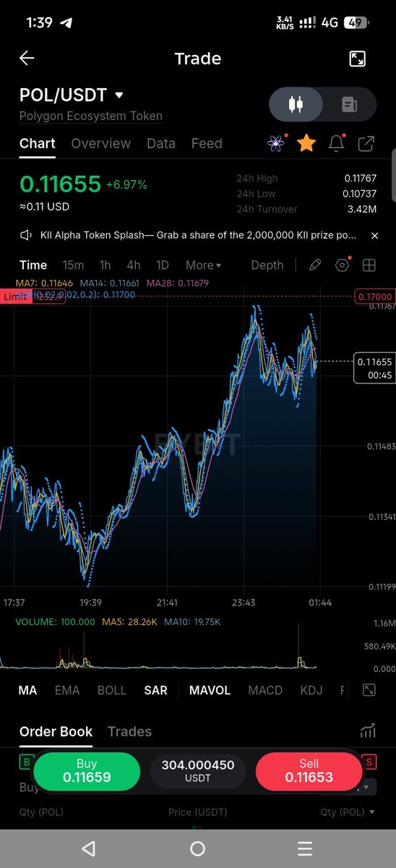Tap the MA5: 28.26K volume legend
The height and width of the screenshot is (868, 396).
(x=129, y=622)
